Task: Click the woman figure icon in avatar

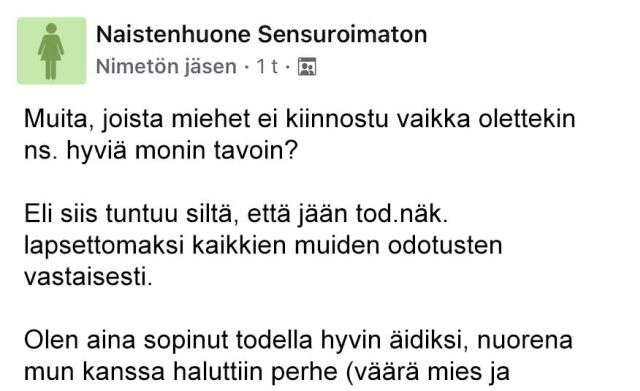Action: coord(51,51)
